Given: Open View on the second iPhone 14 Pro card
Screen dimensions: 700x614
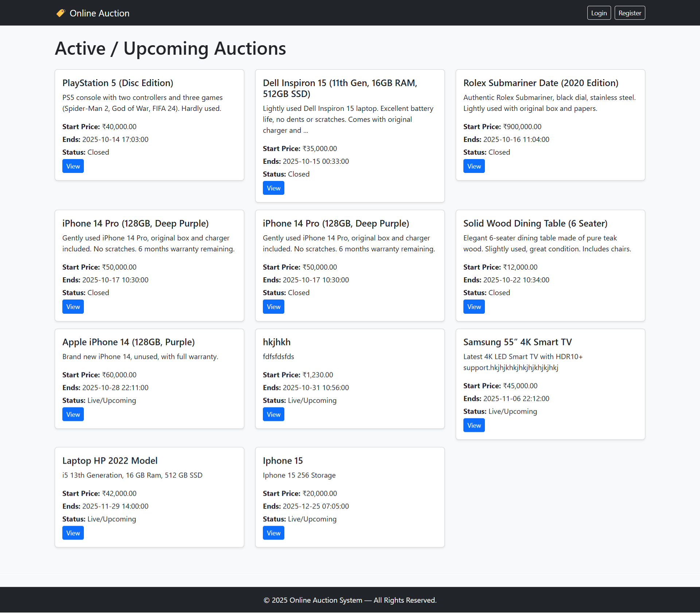Looking at the screenshot, I should [x=273, y=306].
